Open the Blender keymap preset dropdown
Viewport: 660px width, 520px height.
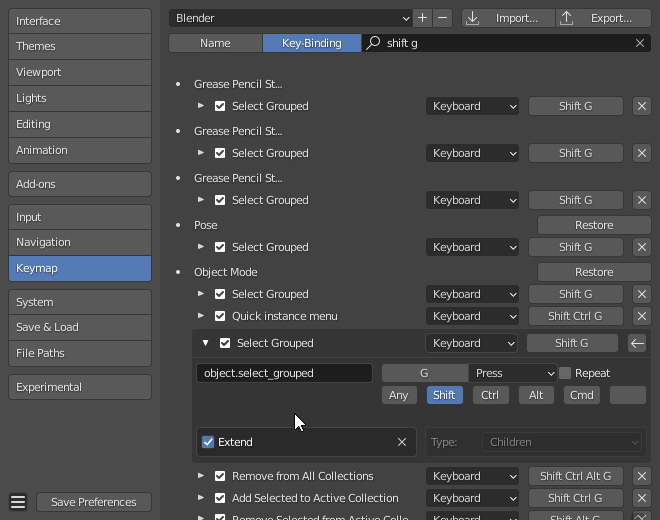(291, 18)
